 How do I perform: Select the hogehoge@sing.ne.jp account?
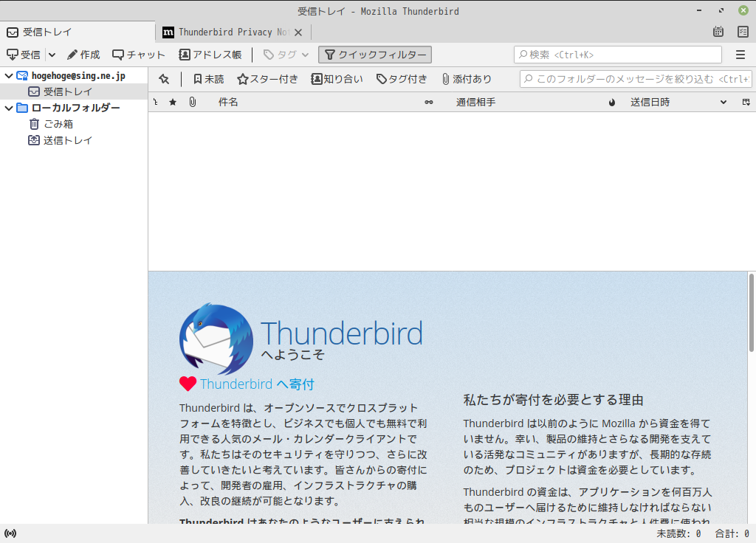(x=78, y=76)
